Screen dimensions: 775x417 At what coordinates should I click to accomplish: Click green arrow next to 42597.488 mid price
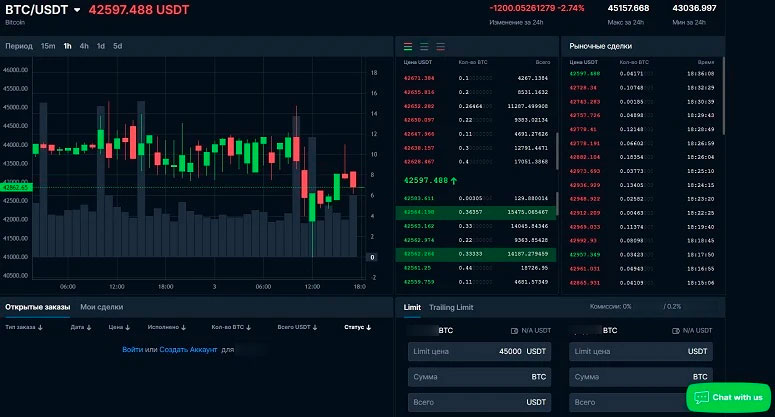(x=455, y=181)
